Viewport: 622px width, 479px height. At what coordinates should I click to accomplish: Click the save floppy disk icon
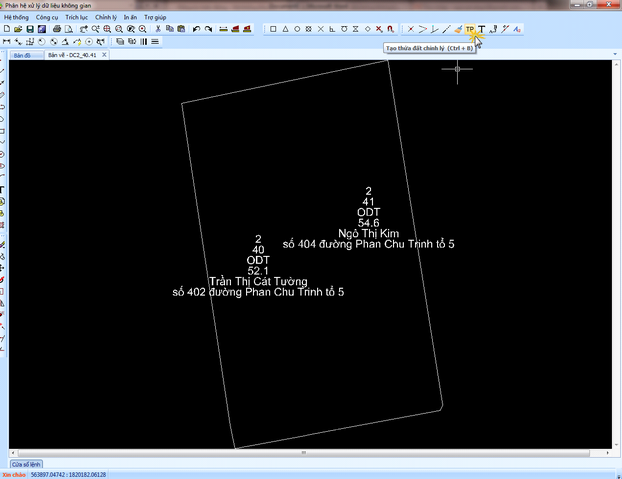29,29
